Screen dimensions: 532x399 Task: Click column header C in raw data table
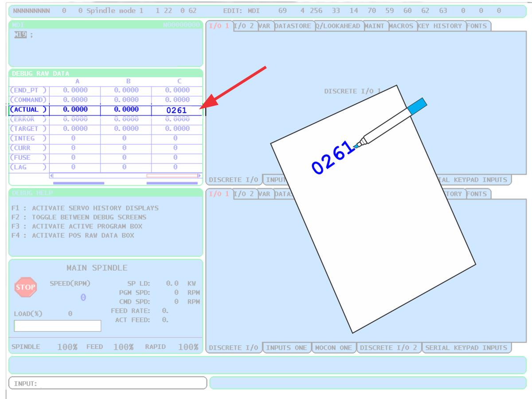click(179, 81)
